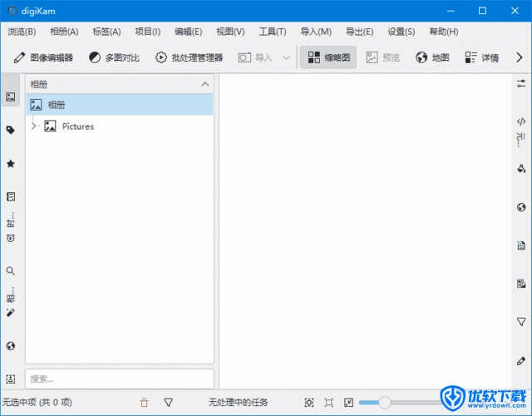
Task: Open the 导出(E) menu
Action: [x=359, y=32]
